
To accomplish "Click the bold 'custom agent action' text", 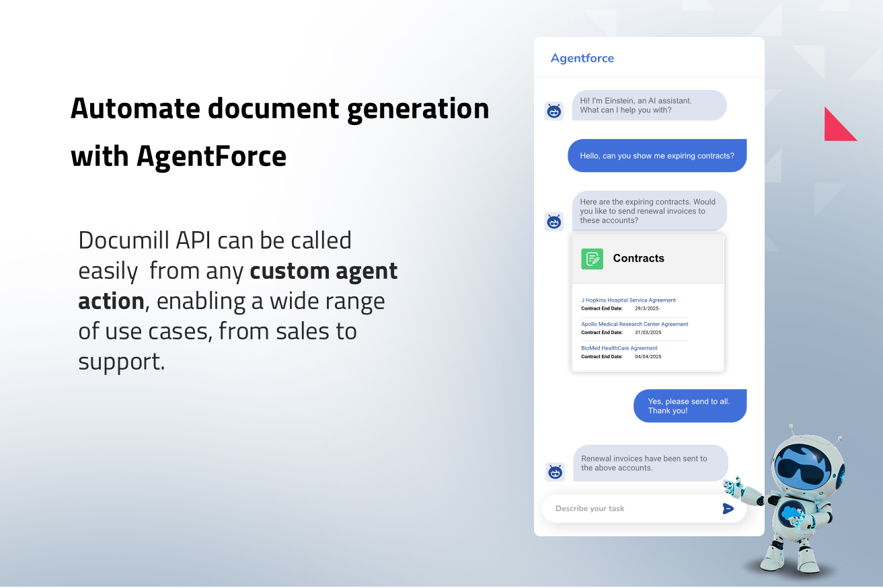I will [x=238, y=286].
